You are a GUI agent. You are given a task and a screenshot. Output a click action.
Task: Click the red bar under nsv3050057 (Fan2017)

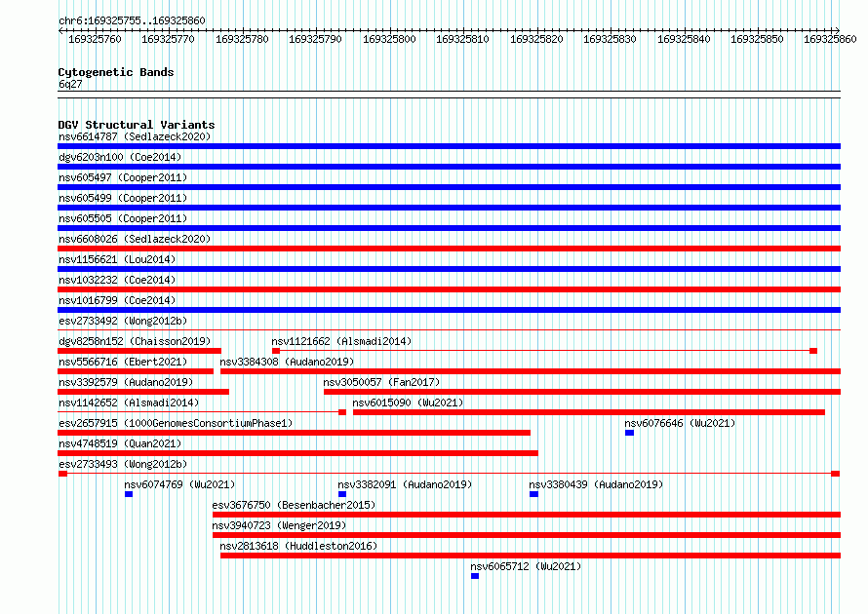[x=582, y=392]
